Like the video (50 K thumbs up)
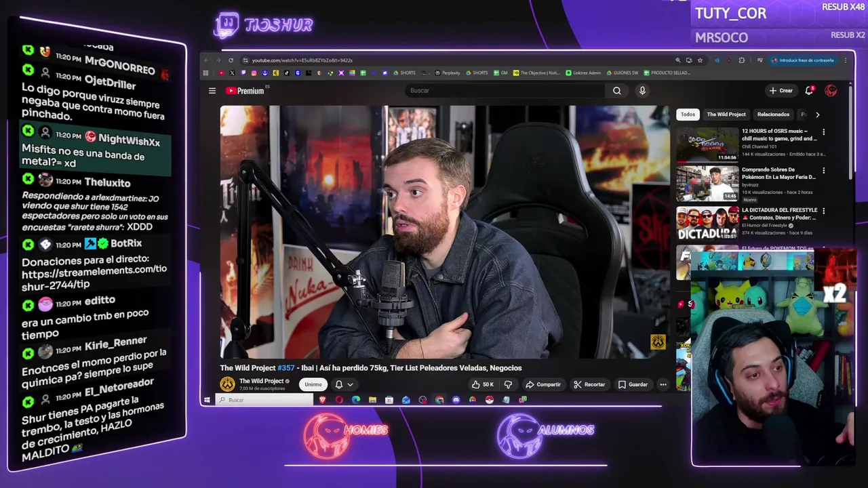The width and height of the screenshot is (868, 488). [x=482, y=385]
